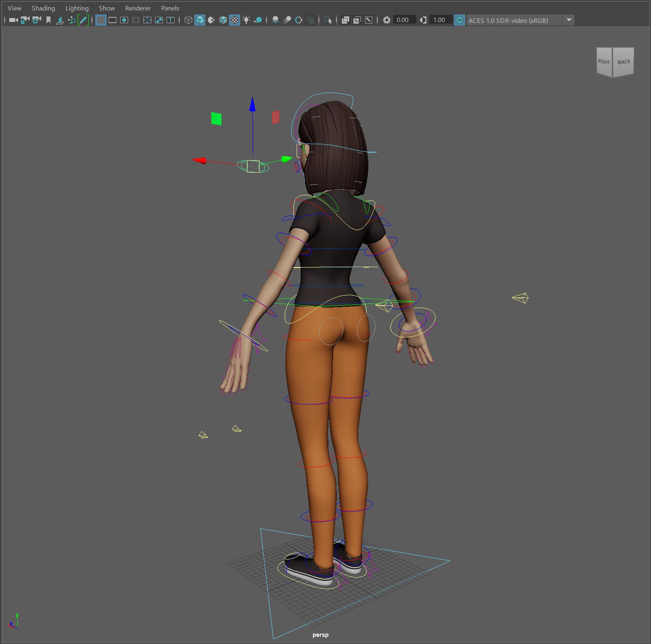Click the X-Ray Joints icon

369,20
